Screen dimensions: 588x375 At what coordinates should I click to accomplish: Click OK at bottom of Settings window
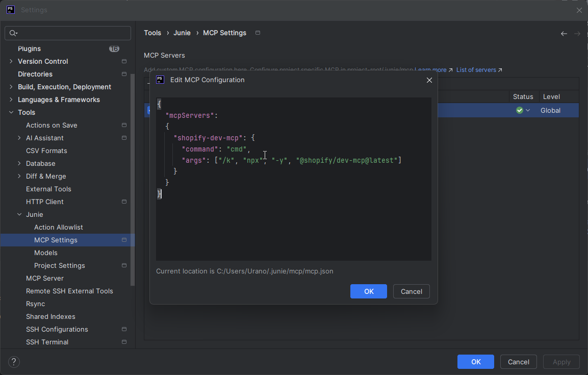(x=475, y=362)
